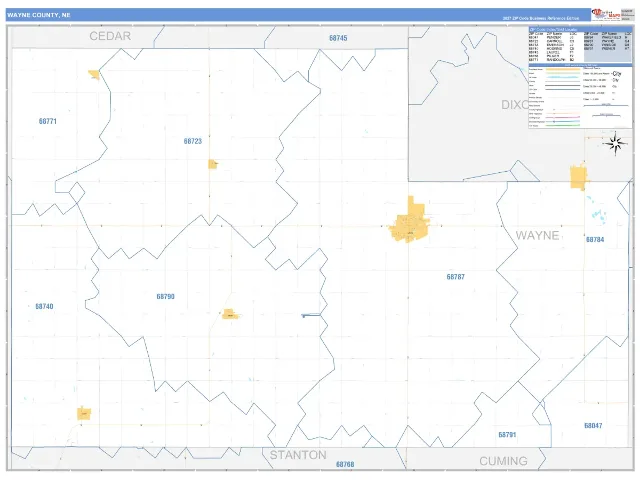This screenshot has height=480, width=640.
Task: Click the largest orange city area near the center
Action: tap(409, 222)
